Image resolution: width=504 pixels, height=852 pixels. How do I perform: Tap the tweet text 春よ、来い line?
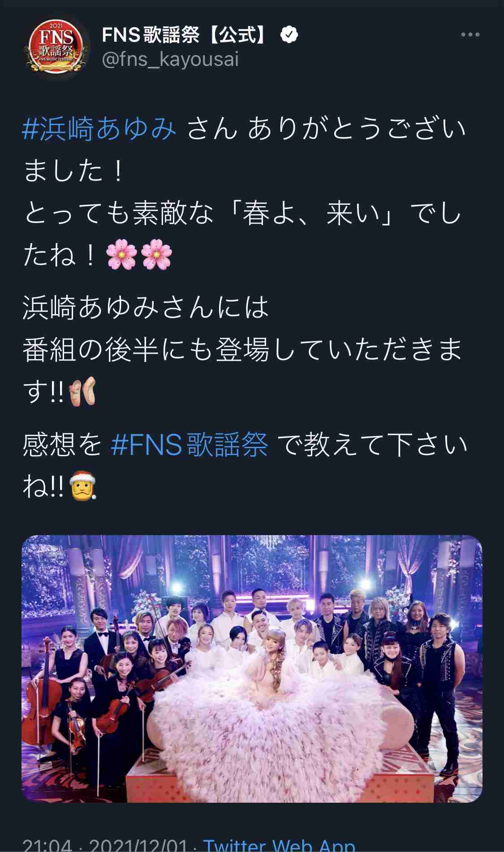[x=242, y=212]
